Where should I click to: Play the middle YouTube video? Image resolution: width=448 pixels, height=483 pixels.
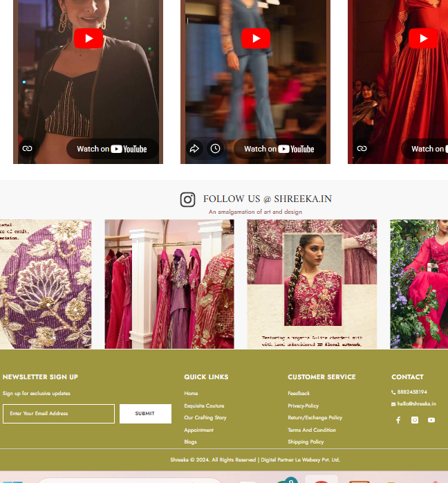256,39
